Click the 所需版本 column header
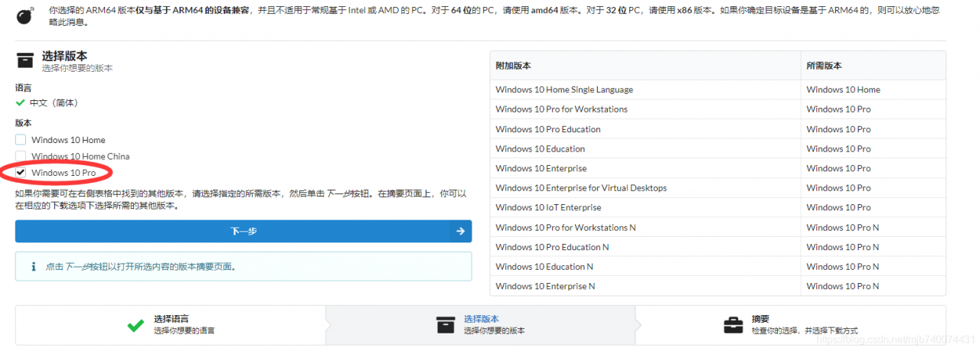 [x=874, y=66]
